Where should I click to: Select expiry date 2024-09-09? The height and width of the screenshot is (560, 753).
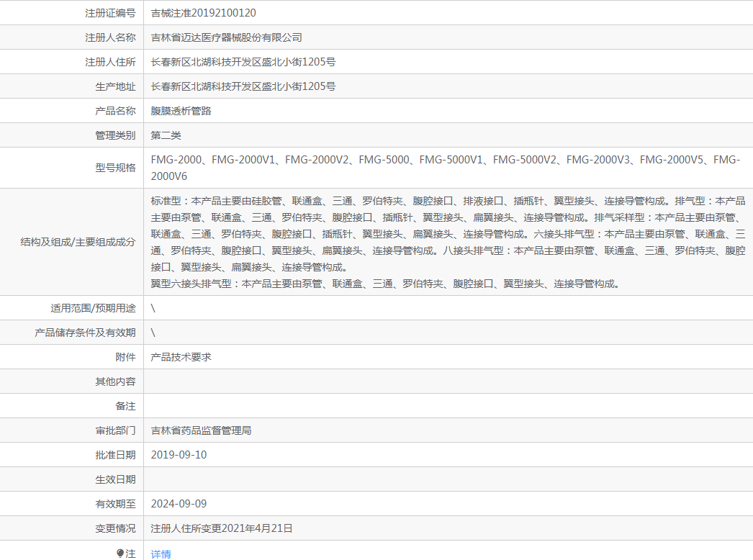pyautogui.click(x=179, y=504)
